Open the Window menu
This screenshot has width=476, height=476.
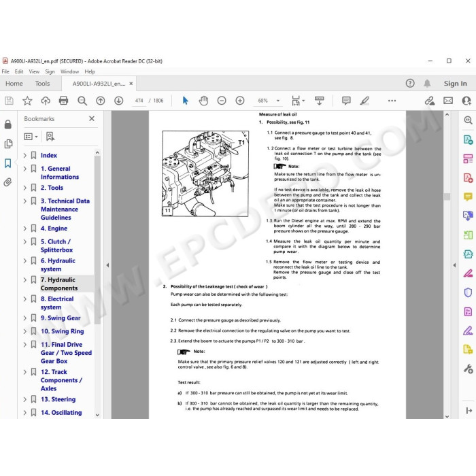[x=69, y=71]
